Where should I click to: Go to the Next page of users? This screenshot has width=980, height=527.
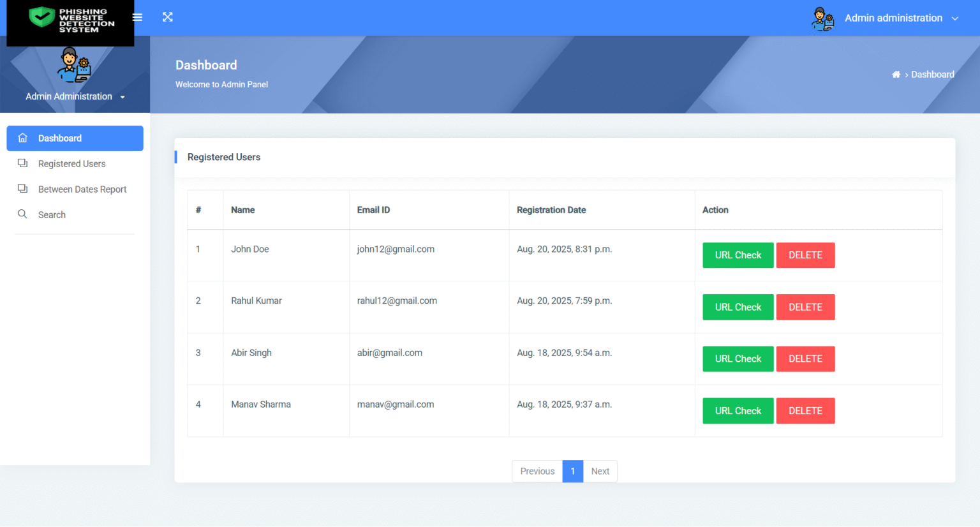(x=600, y=471)
